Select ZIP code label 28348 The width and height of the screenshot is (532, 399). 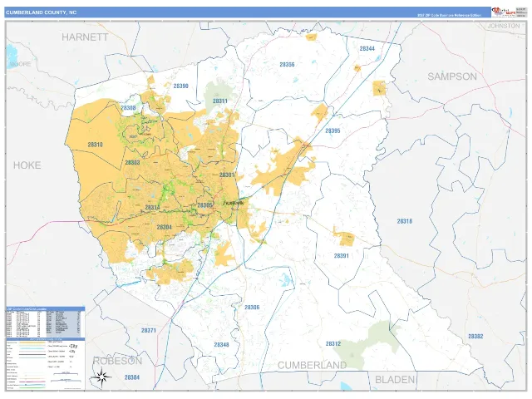(x=222, y=345)
